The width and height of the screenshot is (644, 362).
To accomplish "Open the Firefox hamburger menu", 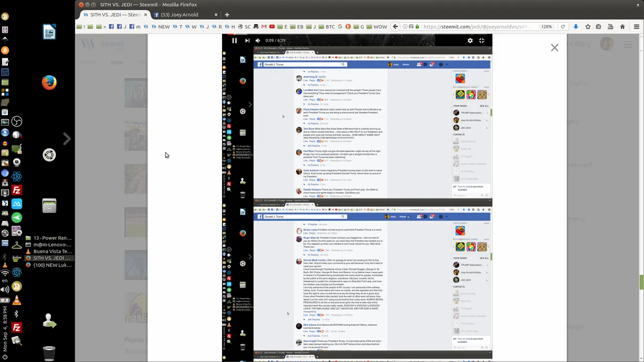I will tap(636, 27).
